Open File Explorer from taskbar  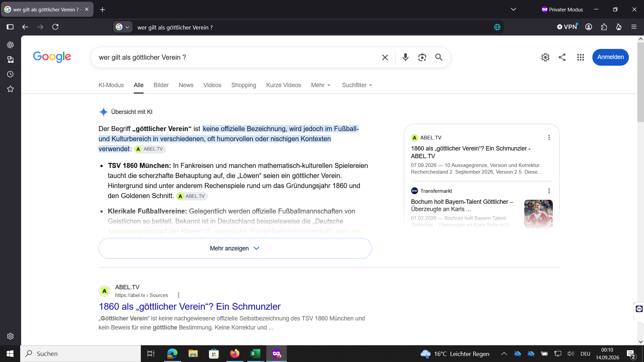point(193,354)
